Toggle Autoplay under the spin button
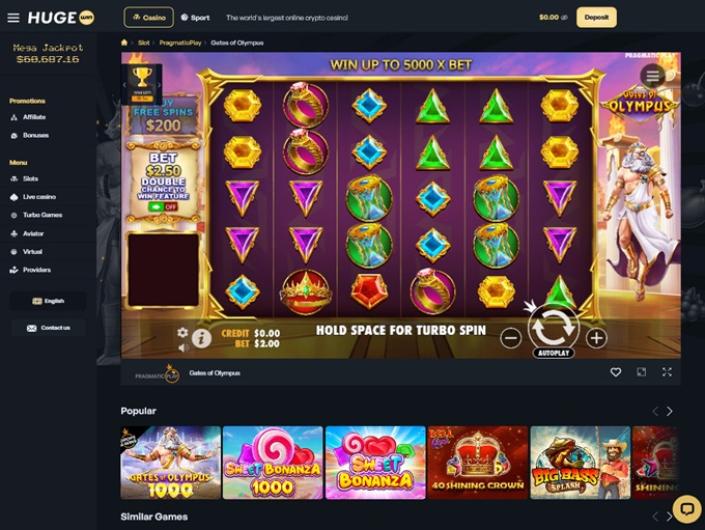 553,353
